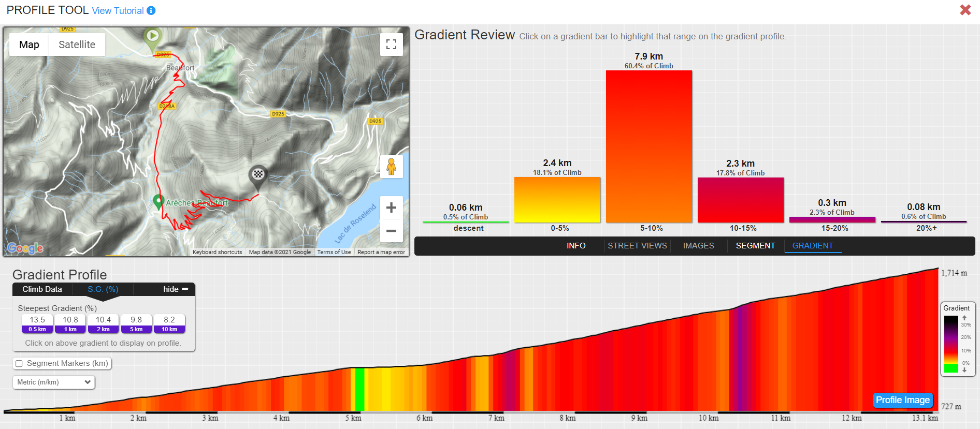This screenshot has height=429, width=980.
Task: Open the View Tutorial link
Action: click(118, 11)
